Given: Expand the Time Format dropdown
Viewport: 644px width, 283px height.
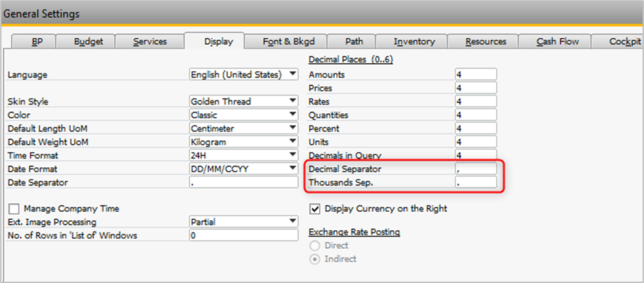Looking at the screenshot, I should [x=292, y=155].
